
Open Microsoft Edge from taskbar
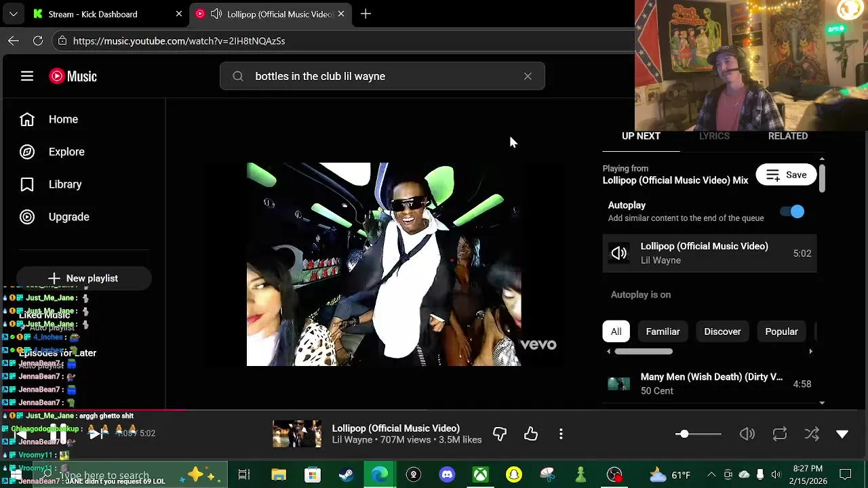click(380, 474)
